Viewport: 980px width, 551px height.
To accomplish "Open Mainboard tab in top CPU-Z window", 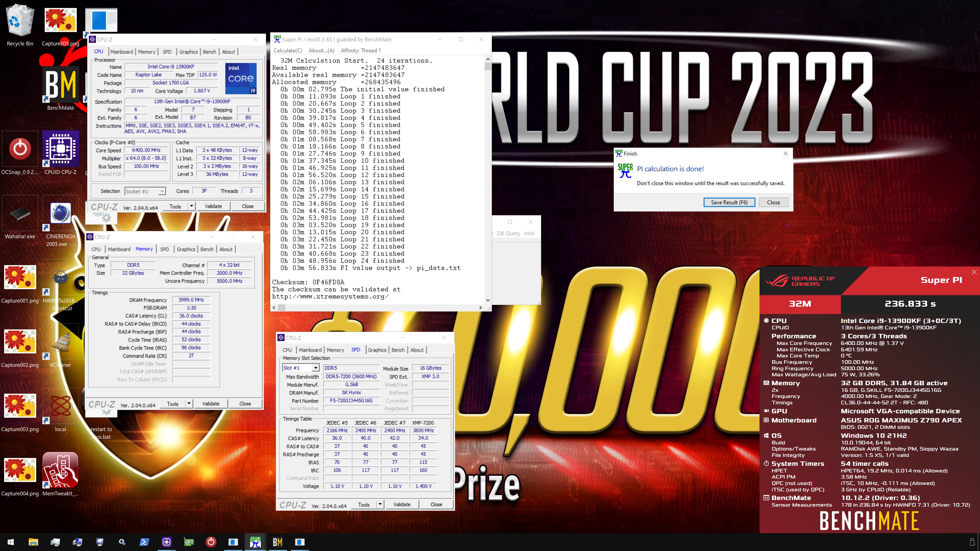I will [122, 52].
